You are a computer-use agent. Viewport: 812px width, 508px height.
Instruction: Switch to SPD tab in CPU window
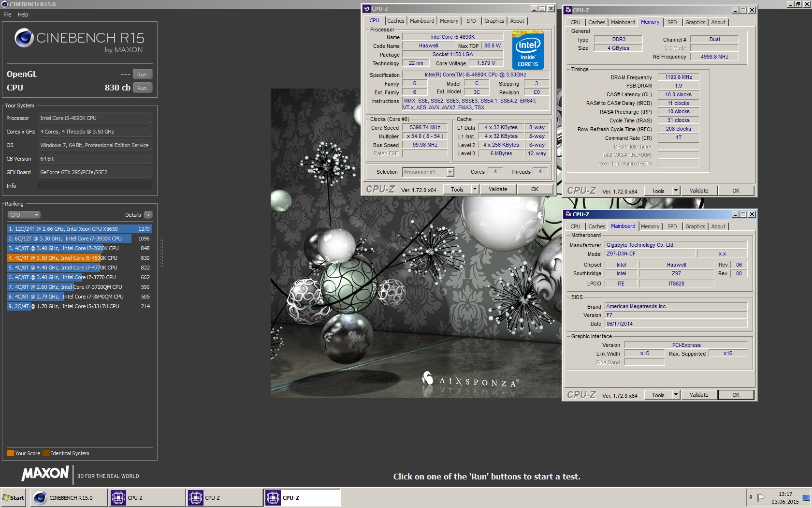[471, 21]
